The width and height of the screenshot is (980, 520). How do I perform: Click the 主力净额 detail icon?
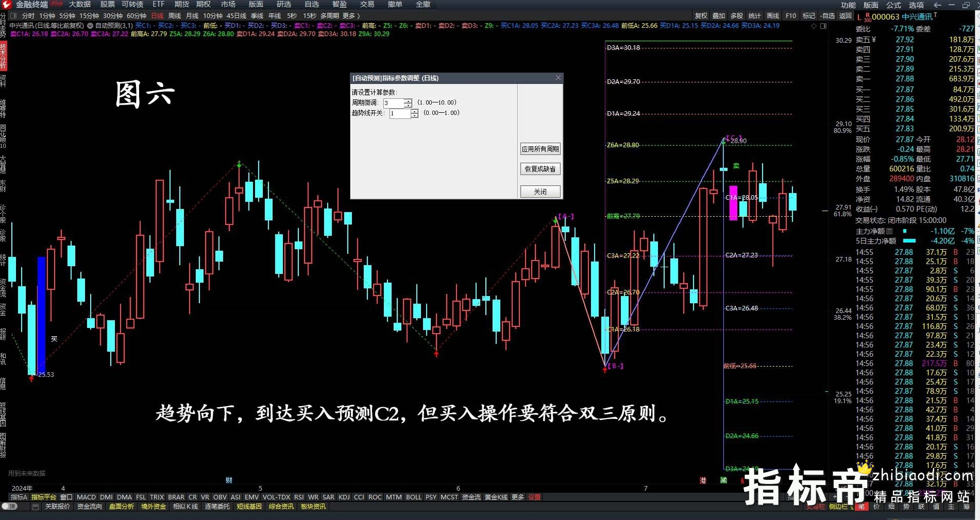pos(889,232)
